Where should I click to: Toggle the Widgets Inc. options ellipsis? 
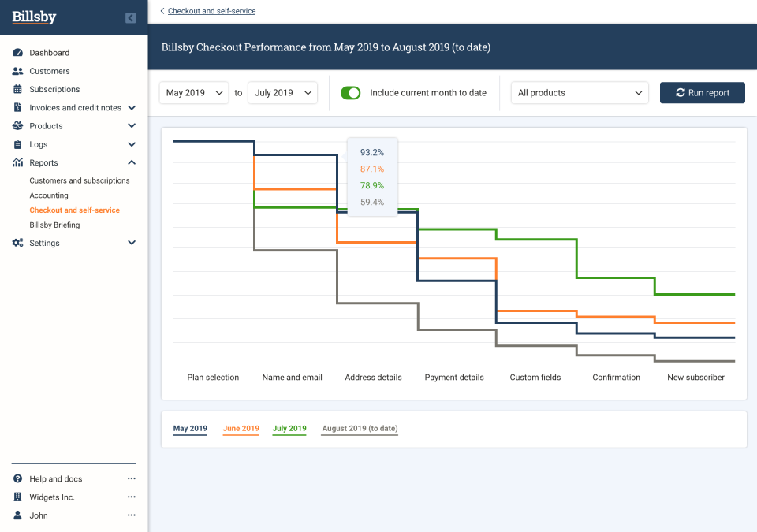131,497
